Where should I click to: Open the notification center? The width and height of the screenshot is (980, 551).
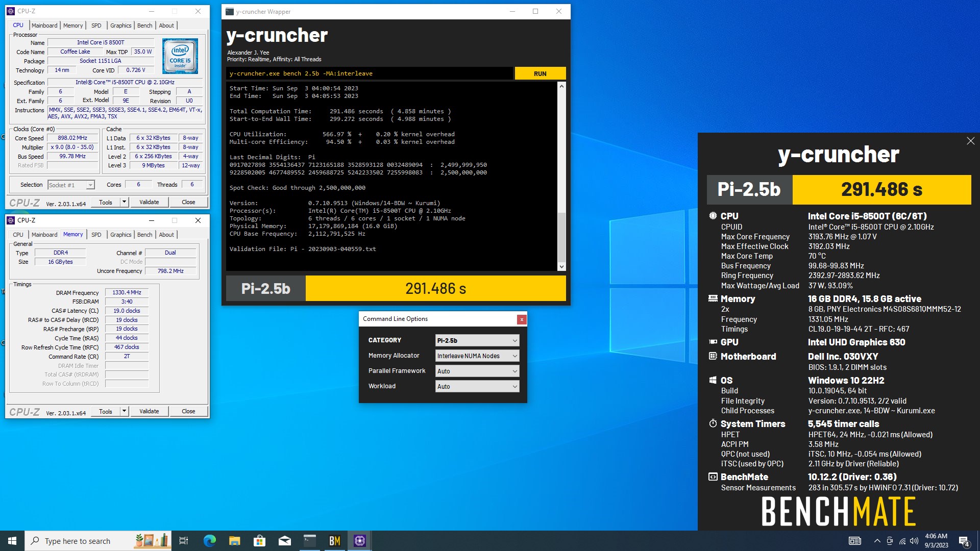pos(964,541)
